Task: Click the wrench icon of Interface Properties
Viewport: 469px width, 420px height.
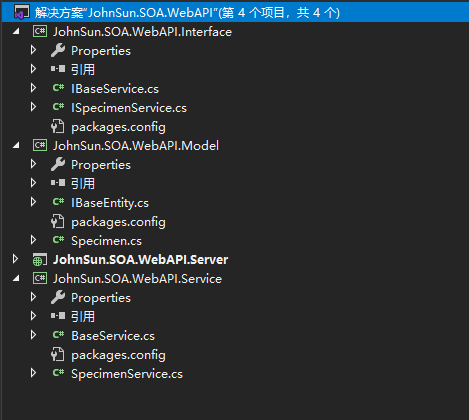Action: coord(58,51)
